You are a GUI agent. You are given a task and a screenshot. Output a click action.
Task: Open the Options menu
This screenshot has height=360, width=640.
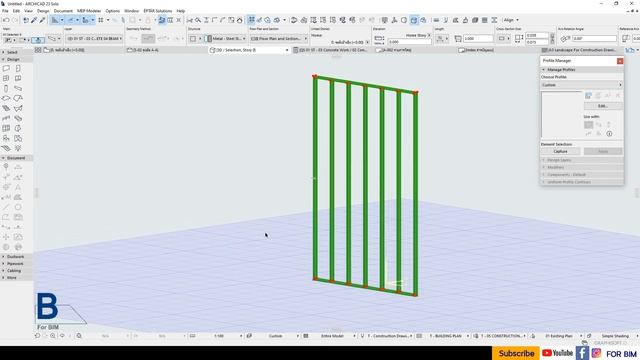point(113,11)
